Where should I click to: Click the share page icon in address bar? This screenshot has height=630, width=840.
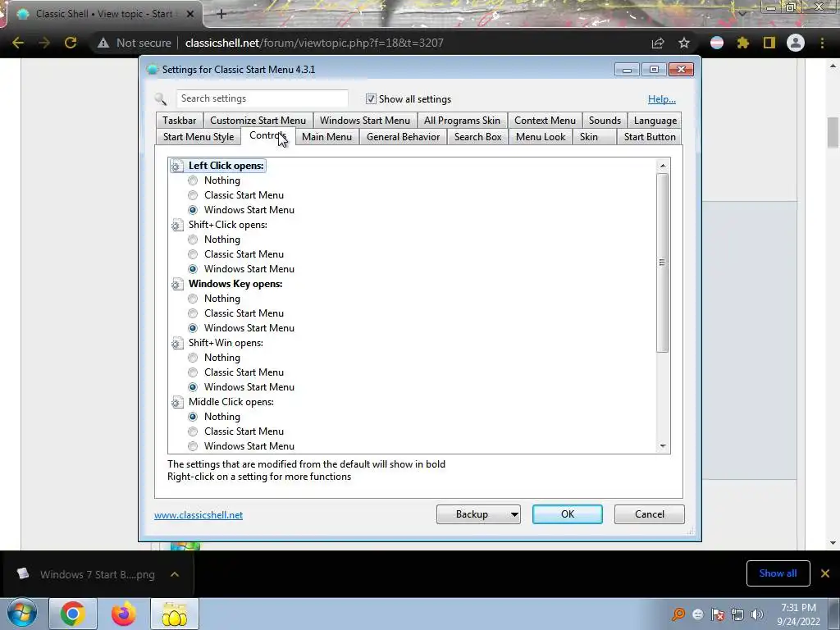[x=658, y=43]
